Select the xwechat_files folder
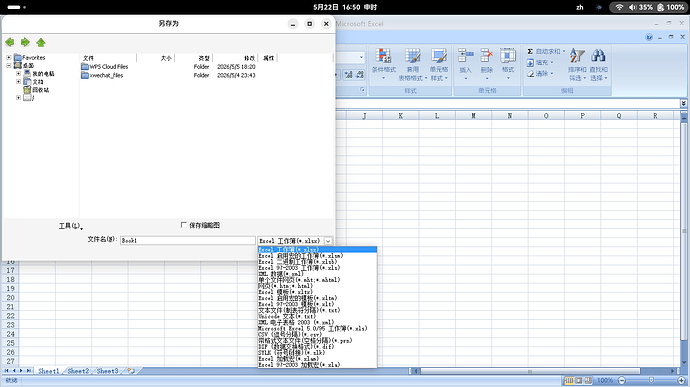Screen dimensions: 690x387 point(102,75)
